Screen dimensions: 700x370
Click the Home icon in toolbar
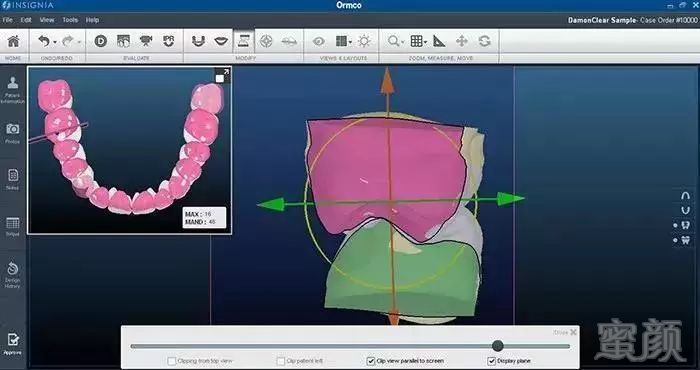tap(14, 42)
